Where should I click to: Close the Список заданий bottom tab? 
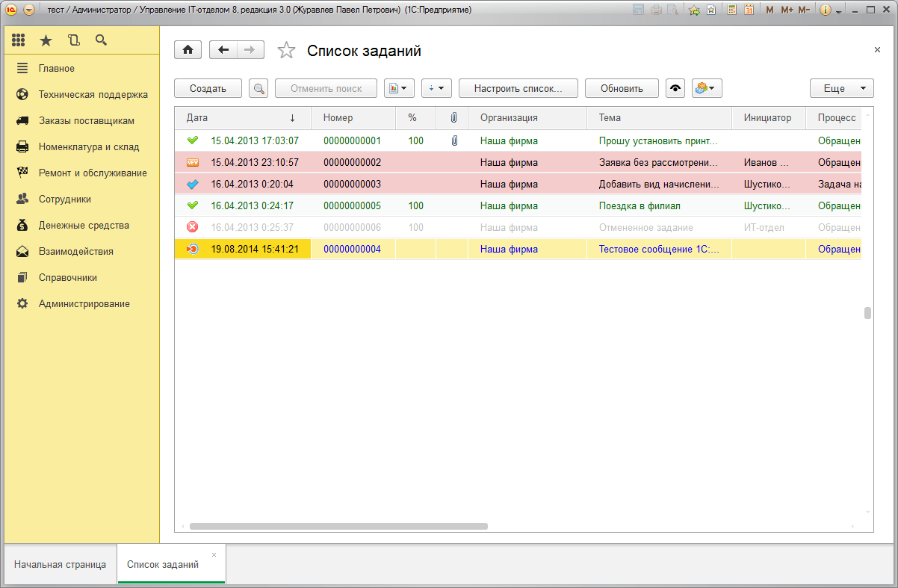point(214,554)
